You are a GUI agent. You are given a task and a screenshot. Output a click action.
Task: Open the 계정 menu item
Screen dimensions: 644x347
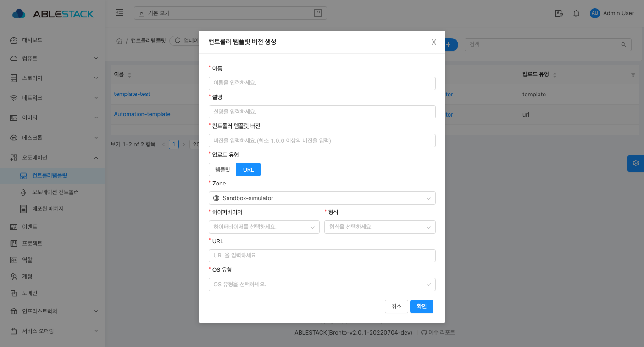(x=53, y=276)
